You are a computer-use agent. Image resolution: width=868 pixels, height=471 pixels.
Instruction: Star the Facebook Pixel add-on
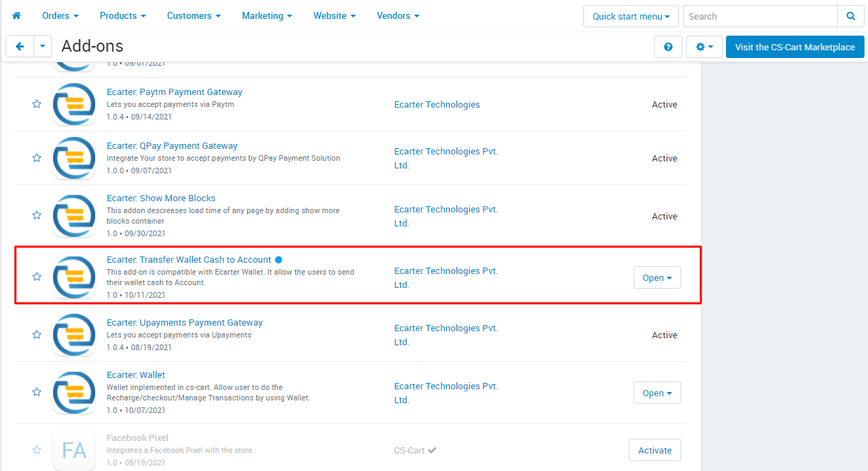click(x=36, y=450)
